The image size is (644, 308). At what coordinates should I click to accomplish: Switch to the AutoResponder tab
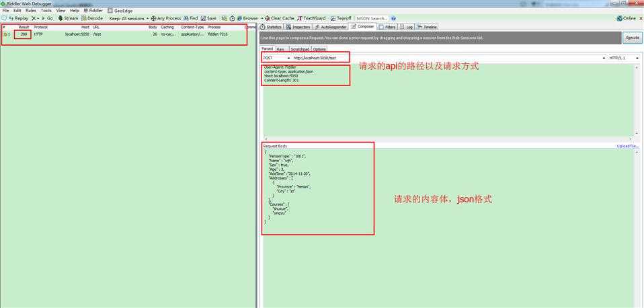[331, 27]
